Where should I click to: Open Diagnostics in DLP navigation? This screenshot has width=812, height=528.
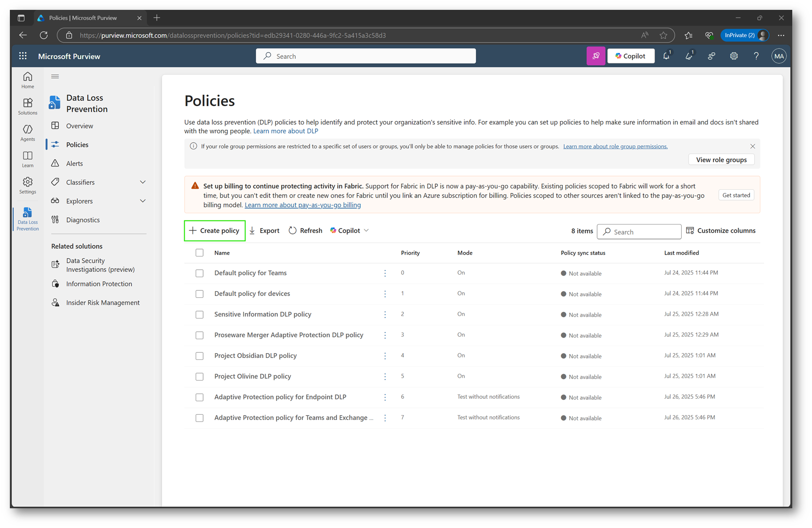(x=83, y=220)
